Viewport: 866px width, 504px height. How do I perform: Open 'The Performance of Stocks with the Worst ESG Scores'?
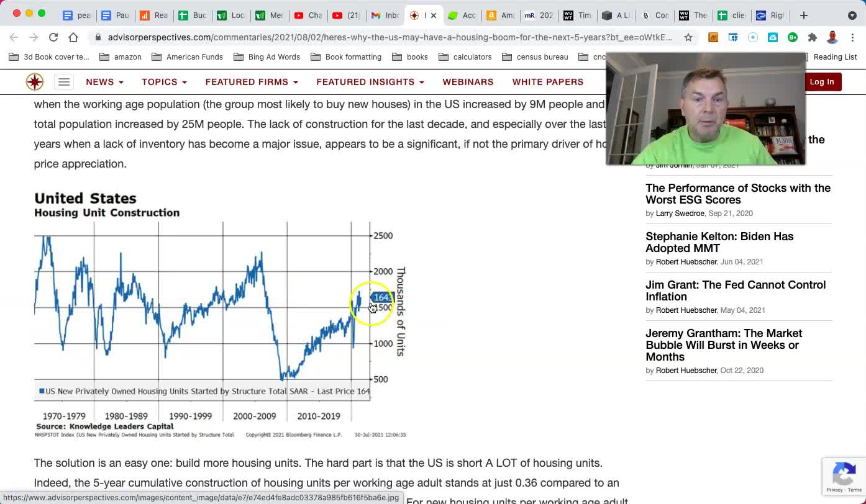[x=738, y=194]
